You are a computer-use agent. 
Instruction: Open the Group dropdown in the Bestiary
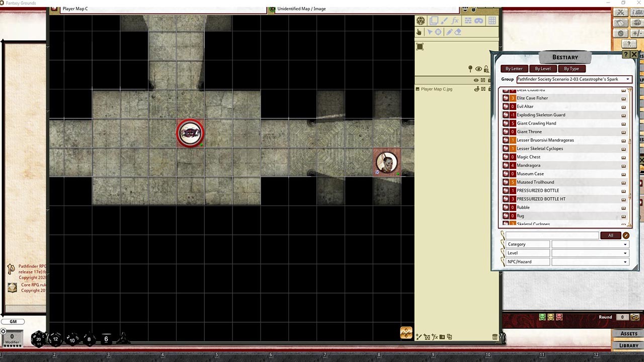(x=627, y=79)
